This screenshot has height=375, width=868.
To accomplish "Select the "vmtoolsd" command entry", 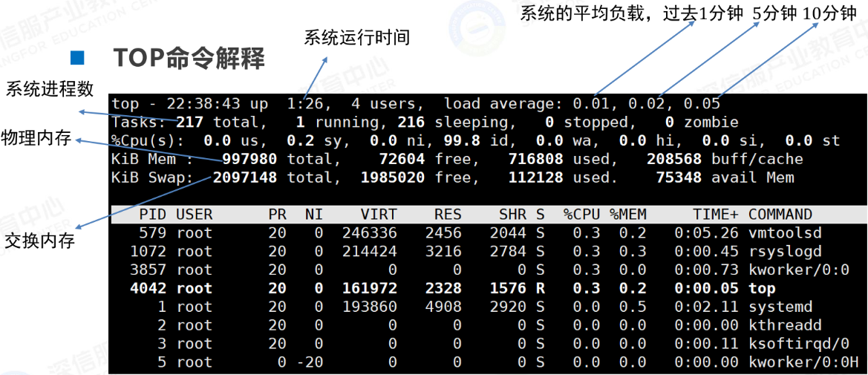I will click(785, 233).
